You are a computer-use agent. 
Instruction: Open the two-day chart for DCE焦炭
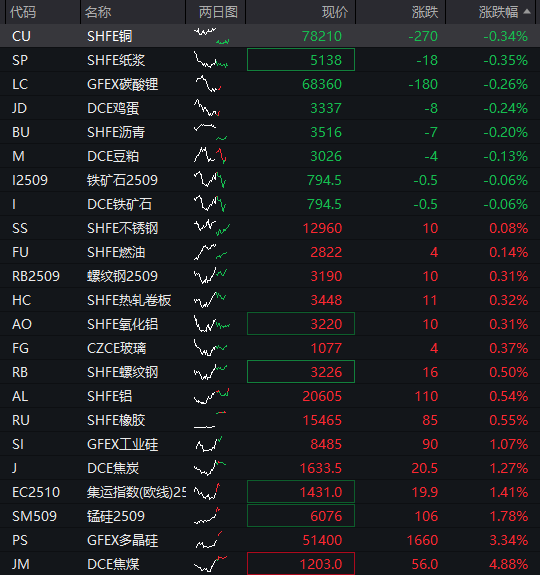point(210,468)
